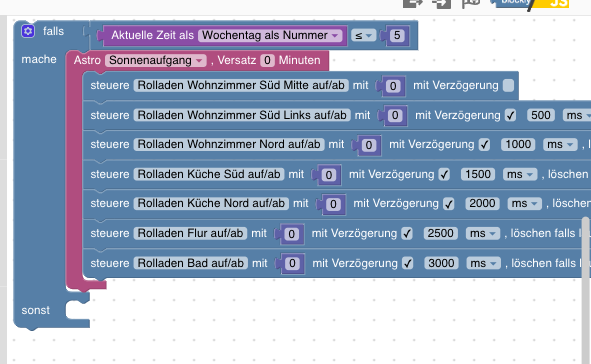Edit the 2000 delay value
Screen dimensions: 591x364
click(x=482, y=203)
